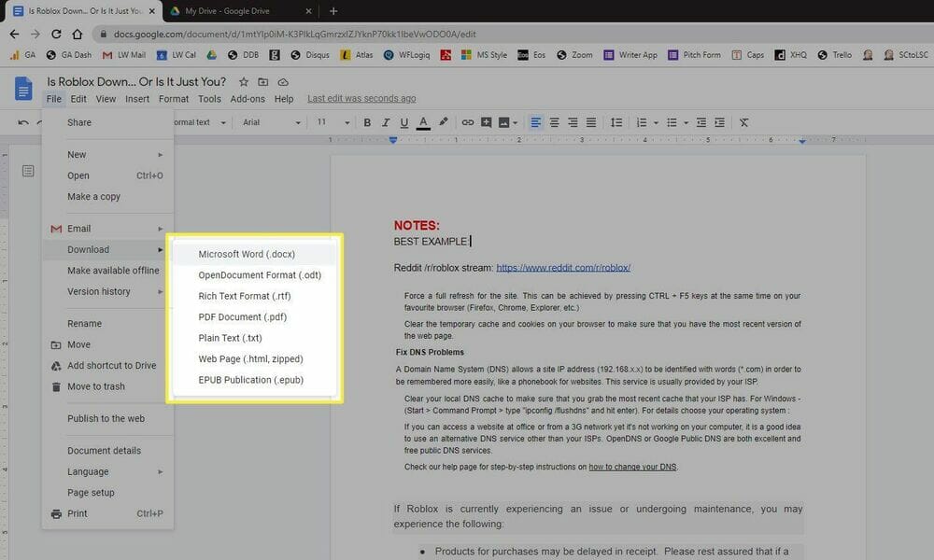Star this document
The height and width of the screenshot is (560, 934).
pyautogui.click(x=244, y=82)
